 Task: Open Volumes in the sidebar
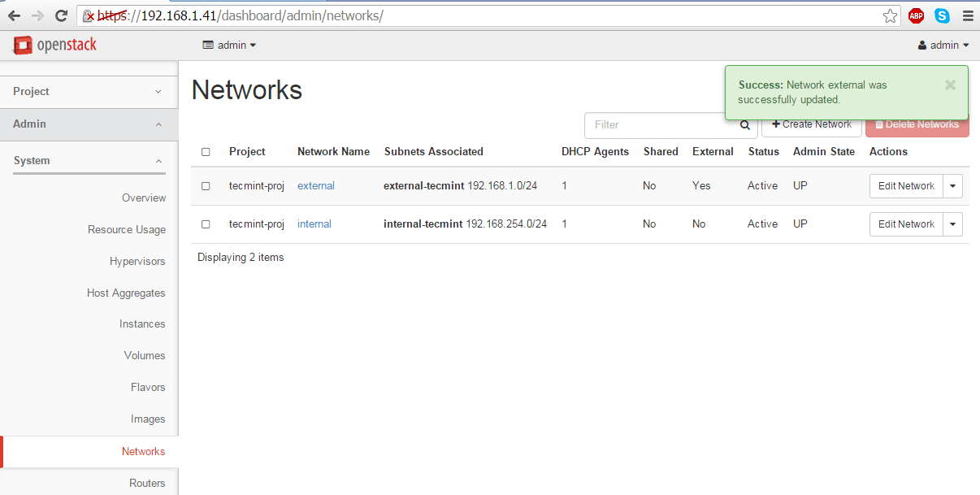click(145, 356)
